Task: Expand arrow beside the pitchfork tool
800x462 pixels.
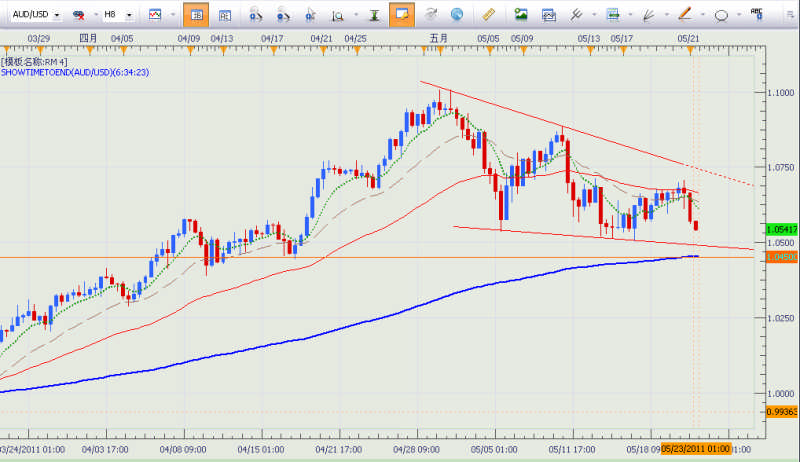Action: point(594,15)
